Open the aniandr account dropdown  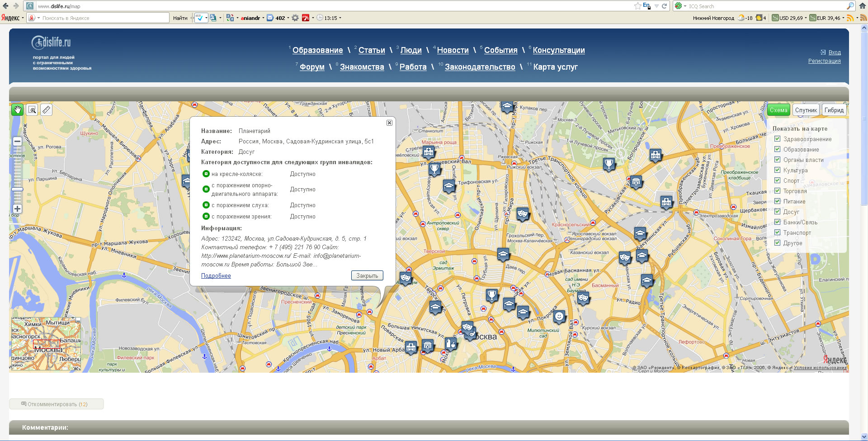pos(263,18)
